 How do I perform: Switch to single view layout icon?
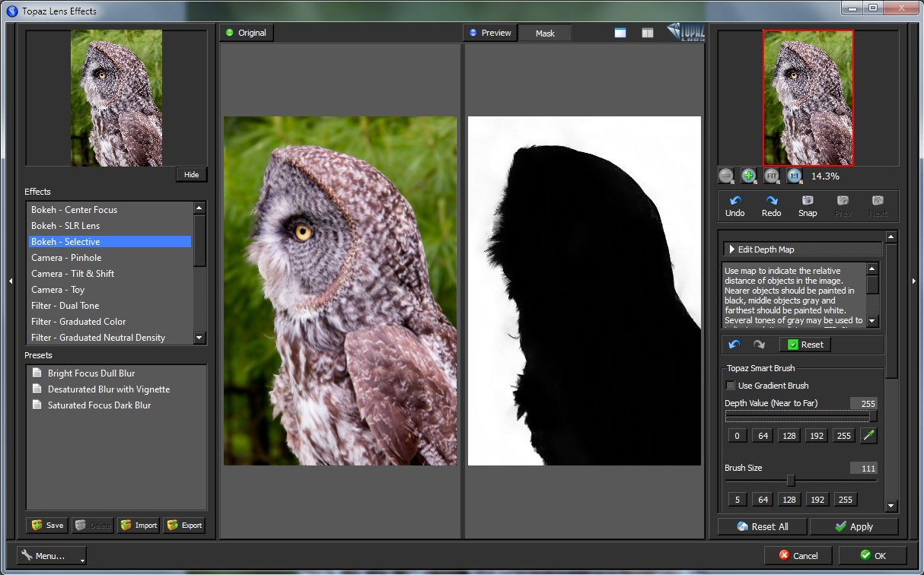[620, 33]
